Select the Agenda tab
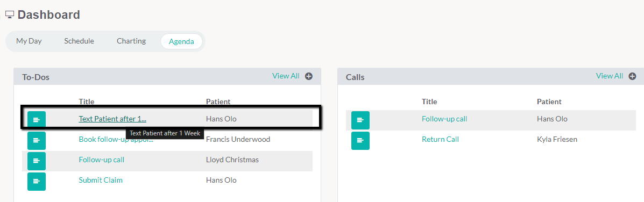 click(x=181, y=41)
